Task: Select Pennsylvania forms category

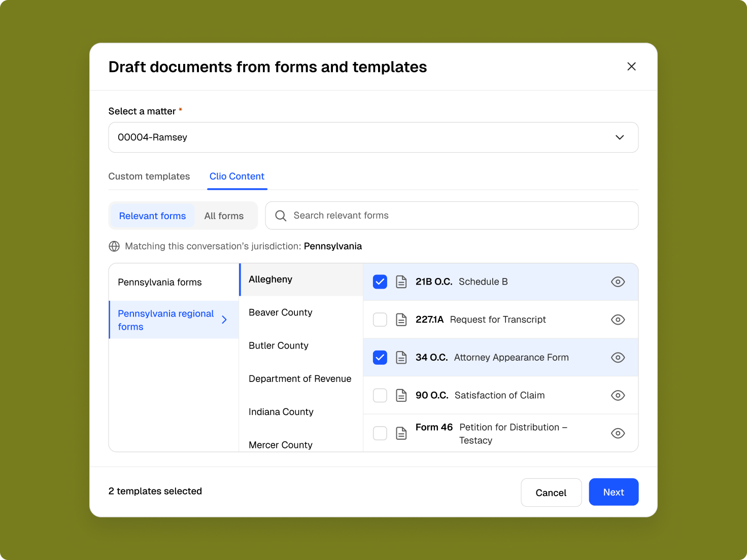Action: [174, 282]
